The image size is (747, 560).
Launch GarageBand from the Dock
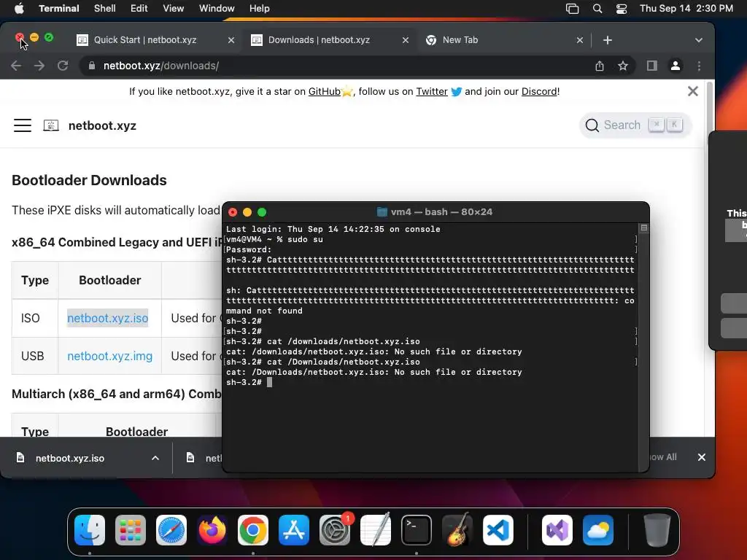pos(457,530)
